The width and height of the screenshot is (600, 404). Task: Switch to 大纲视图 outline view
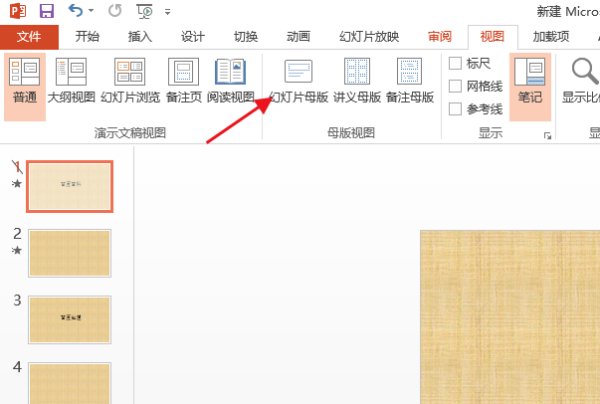click(x=72, y=81)
